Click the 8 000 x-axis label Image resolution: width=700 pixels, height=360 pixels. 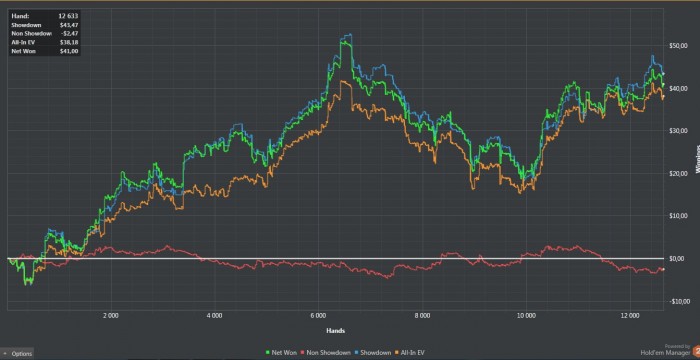pyautogui.click(x=422, y=316)
